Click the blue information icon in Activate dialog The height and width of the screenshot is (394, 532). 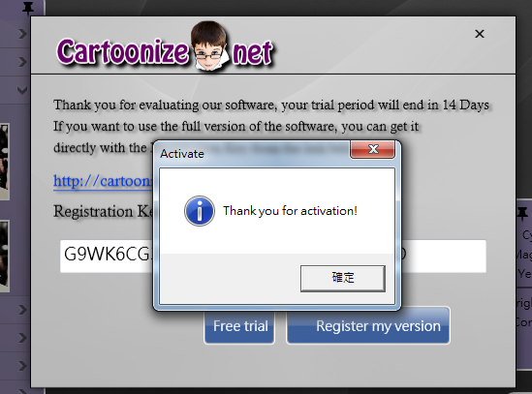pyautogui.click(x=200, y=211)
